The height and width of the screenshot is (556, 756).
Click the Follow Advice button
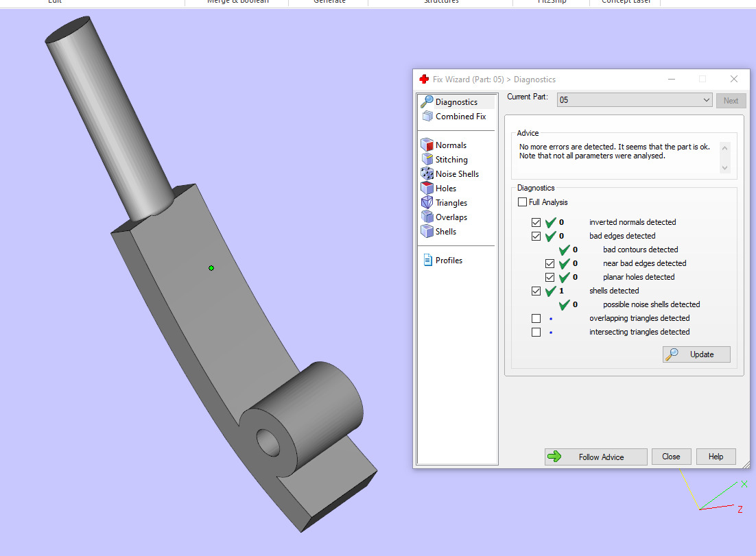[x=596, y=457]
